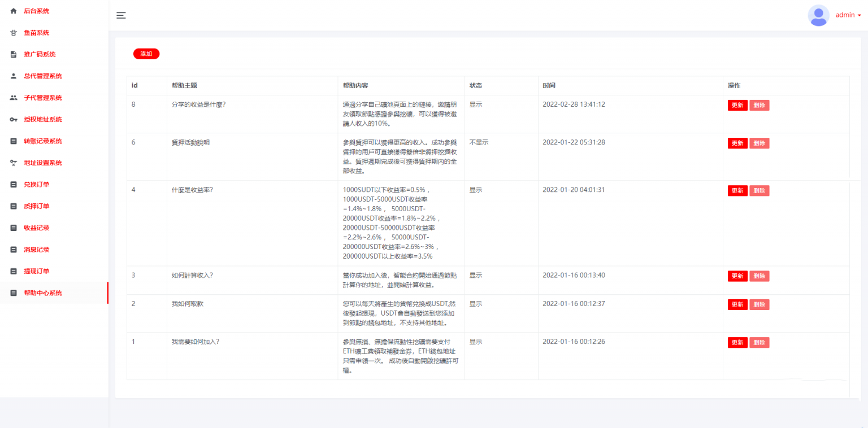Open the admin account dropdown
Screen dimensions: 868x428
coord(848,15)
